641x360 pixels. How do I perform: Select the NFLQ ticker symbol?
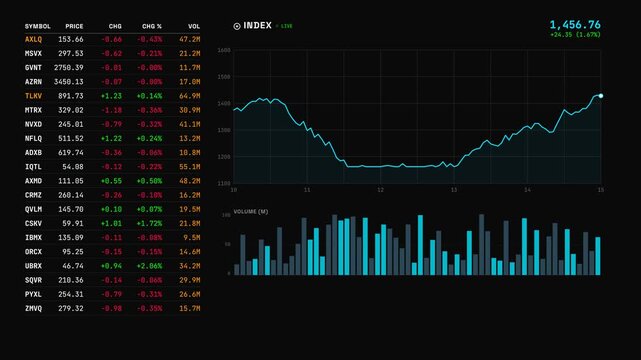[x=33, y=139]
